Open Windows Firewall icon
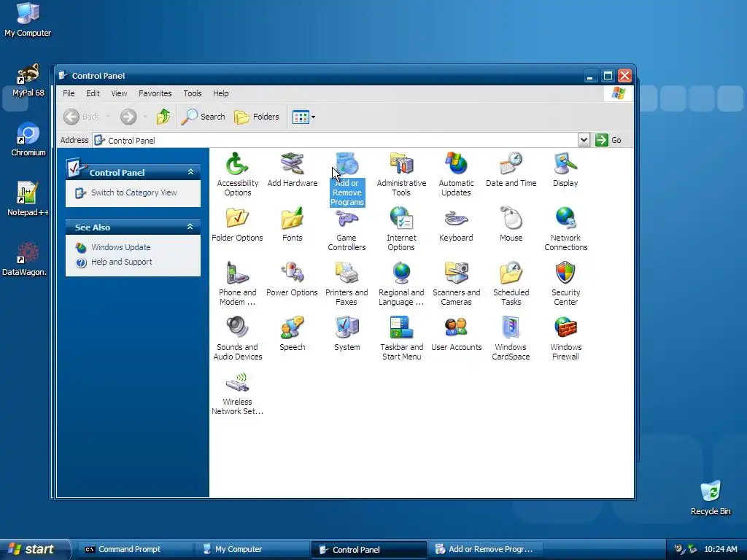This screenshot has width=747, height=560. pos(565,338)
